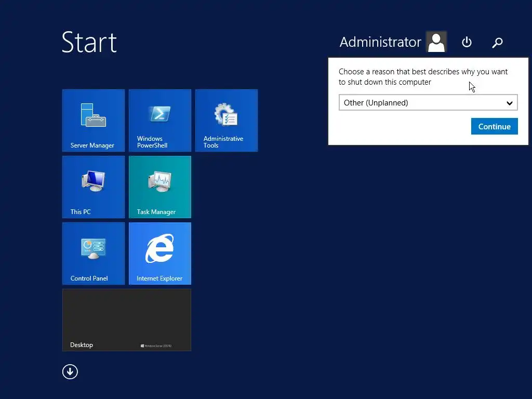Click the Continue button
This screenshot has height=399, width=532.
pyautogui.click(x=495, y=126)
